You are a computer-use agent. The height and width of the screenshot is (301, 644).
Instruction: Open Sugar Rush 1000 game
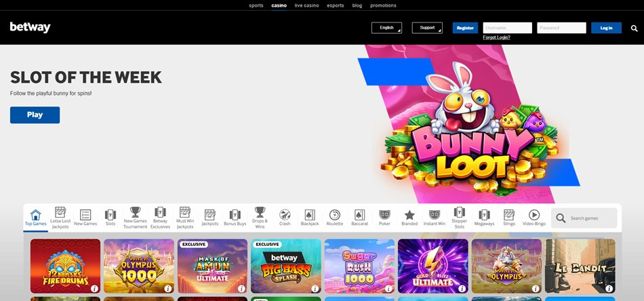pyautogui.click(x=359, y=266)
